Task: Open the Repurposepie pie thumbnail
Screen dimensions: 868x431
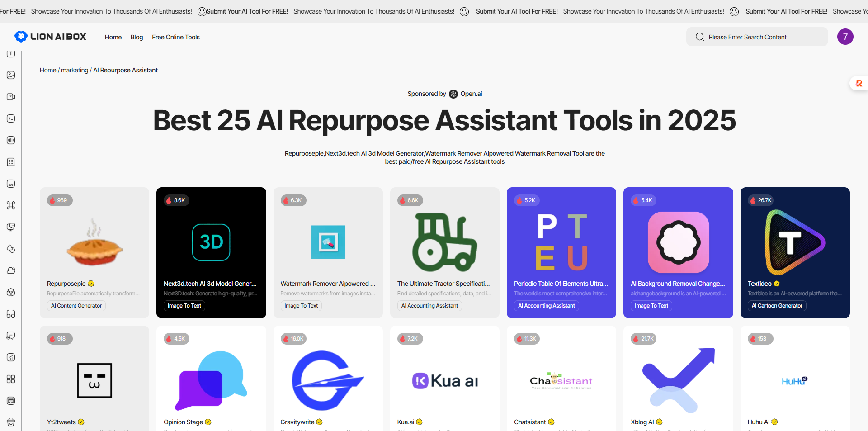Action: [94, 242]
